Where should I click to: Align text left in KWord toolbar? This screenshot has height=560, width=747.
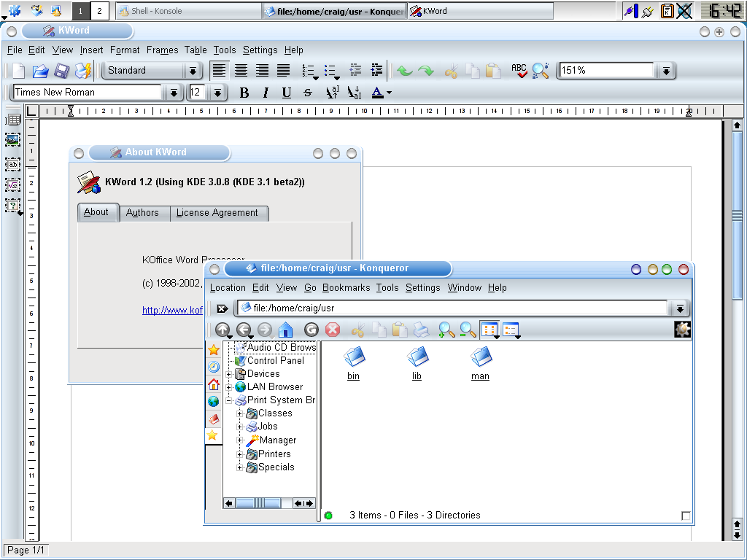(219, 71)
